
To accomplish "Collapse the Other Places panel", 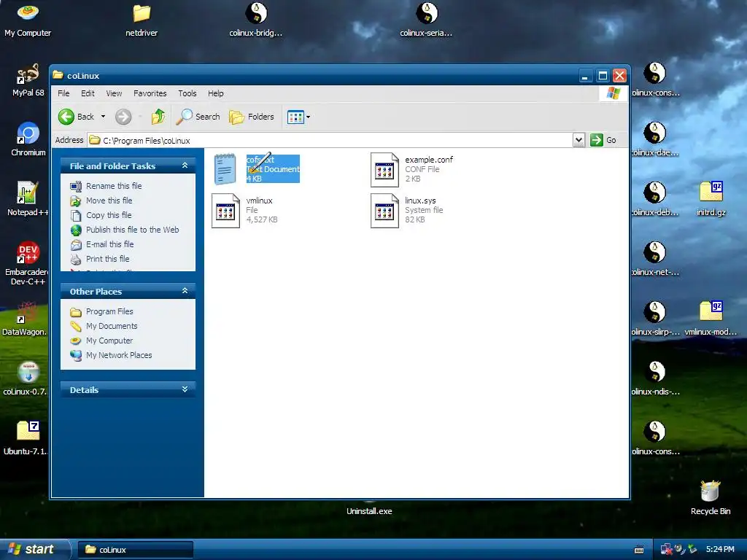I will pos(185,291).
